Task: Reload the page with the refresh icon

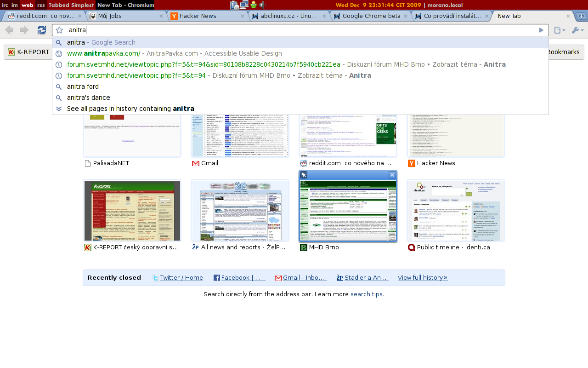Action: coord(42,30)
